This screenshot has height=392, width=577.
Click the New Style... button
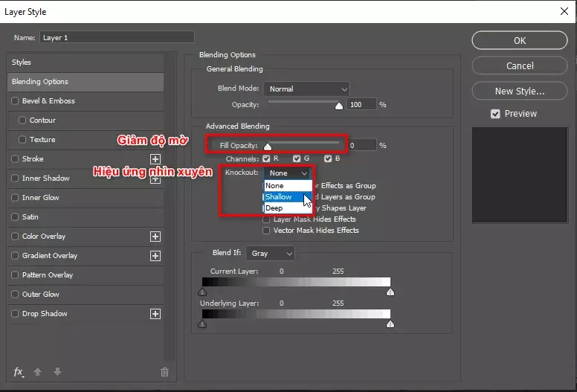pyautogui.click(x=519, y=91)
